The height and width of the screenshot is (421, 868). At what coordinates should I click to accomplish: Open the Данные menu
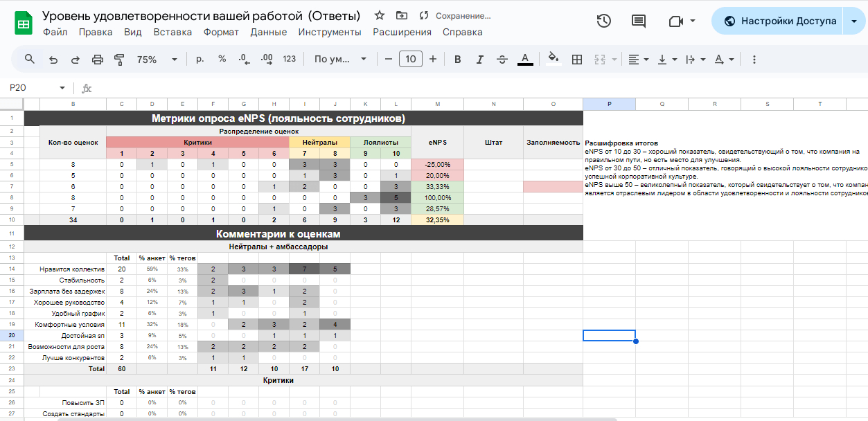[x=269, y=32]
